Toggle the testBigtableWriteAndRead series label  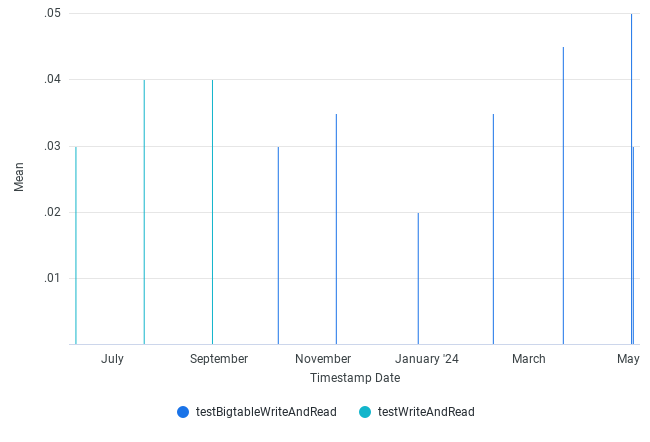(x=266, y=411)
